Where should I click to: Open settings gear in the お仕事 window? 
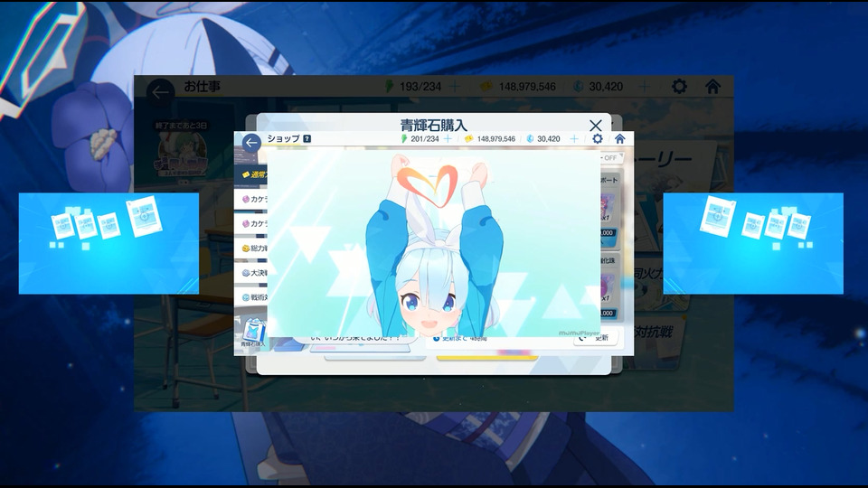pos(679,87)
